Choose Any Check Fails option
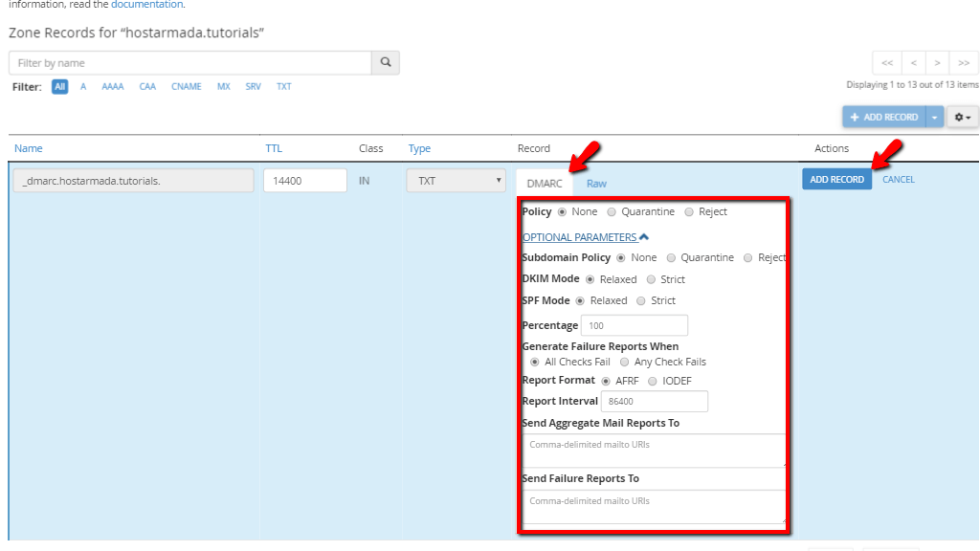 (624, 363)
